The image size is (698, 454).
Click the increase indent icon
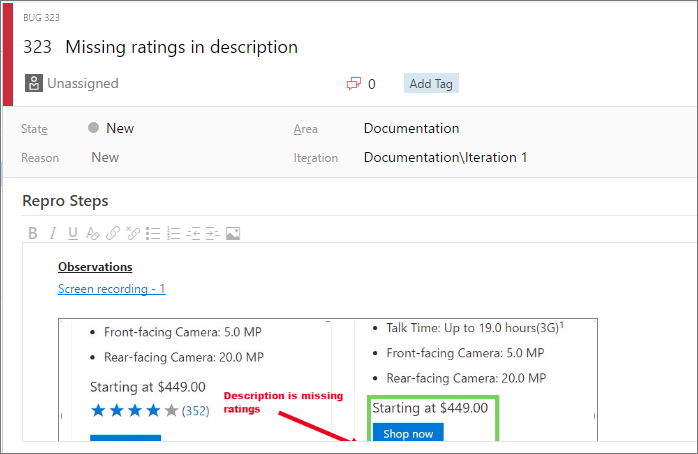(x=212, y=233)
